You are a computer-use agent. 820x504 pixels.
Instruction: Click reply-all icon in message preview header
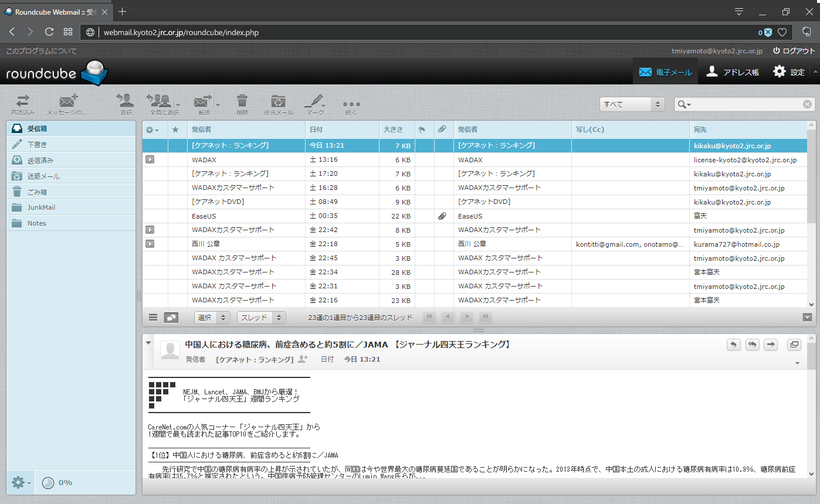[x=752, y=345]
